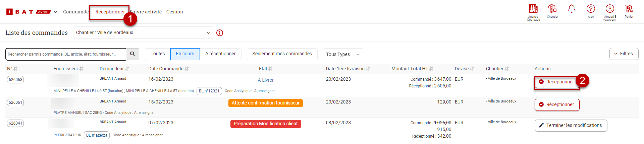Open the Tous Types dropdown
The image size is (644, 144).
point(343,54)
